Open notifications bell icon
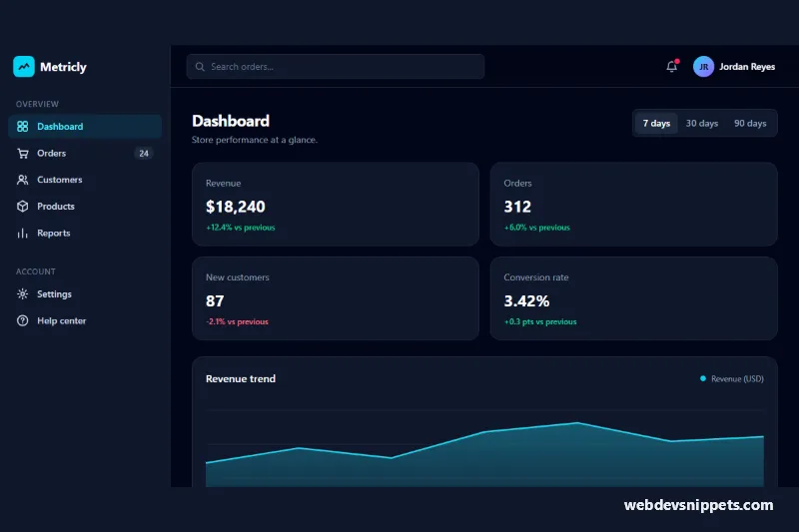The height and width of the screenshot is (532, 799). tap(672, 66)
